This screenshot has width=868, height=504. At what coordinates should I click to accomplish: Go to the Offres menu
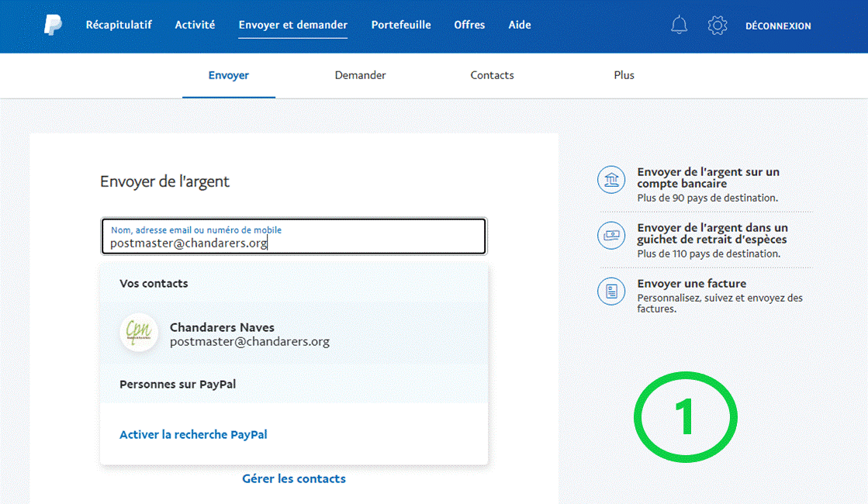coord(469,25)
